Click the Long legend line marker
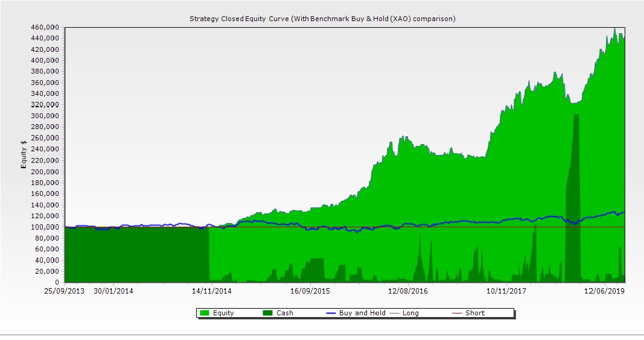This screenshot has width=644, height=340. 395,313
